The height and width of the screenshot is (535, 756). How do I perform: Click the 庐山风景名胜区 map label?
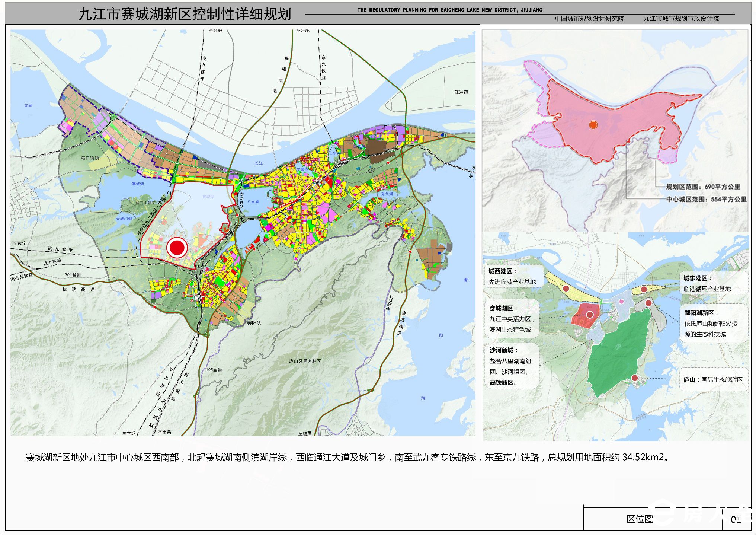[x=305, y=361]
